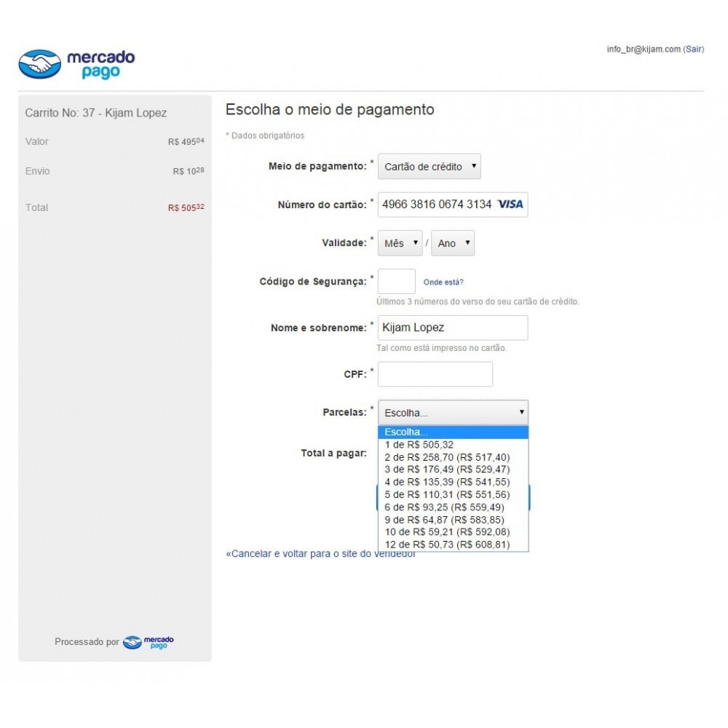Choose 5 de R$ 110,31 installment option
The image size is (728, 728).
pos(453,494)
